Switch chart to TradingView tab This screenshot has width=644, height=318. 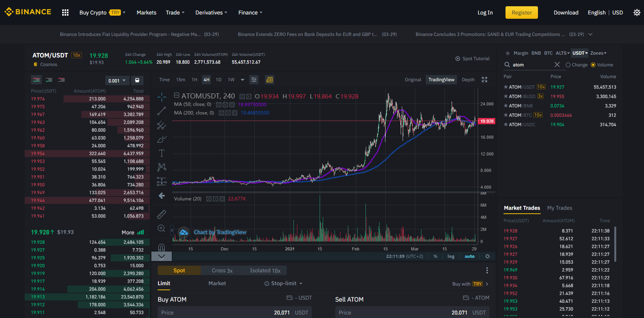click(441, 80)
